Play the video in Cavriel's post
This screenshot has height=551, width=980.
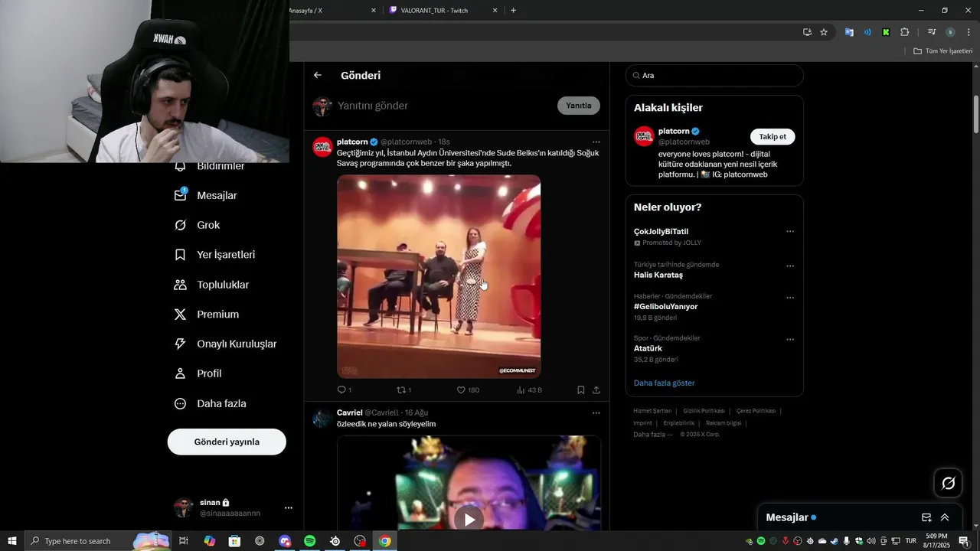[x=469, y=520]
